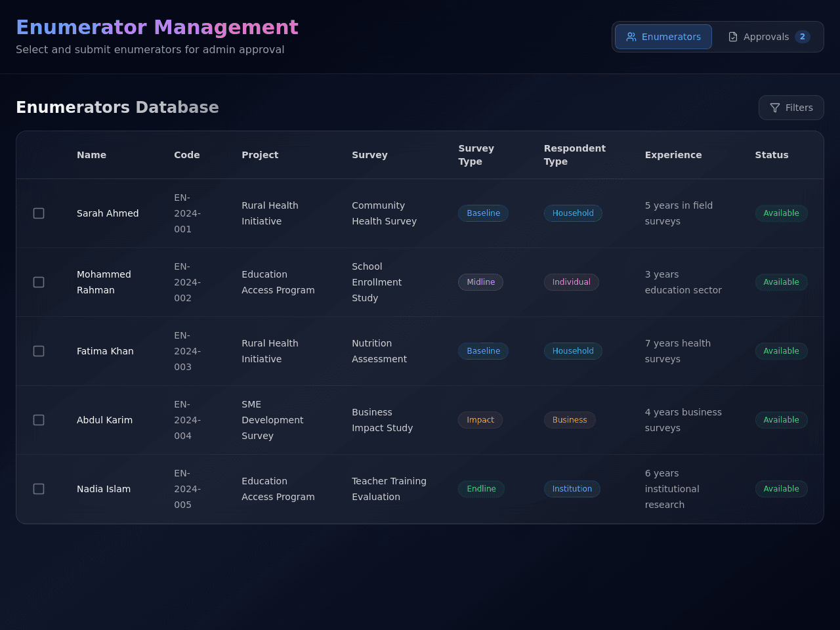840x630 pixels.
Task: Click Available status for Sarah Ahmed
Action: (781, 213)
